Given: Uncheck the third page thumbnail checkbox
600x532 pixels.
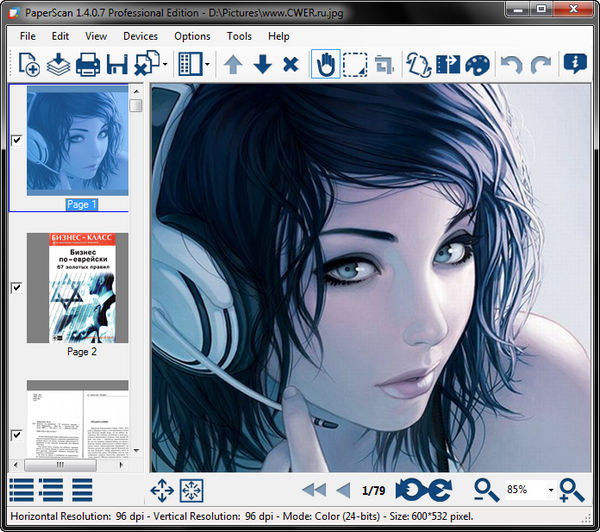Looking at the screenshot, I should coord(16,435).
